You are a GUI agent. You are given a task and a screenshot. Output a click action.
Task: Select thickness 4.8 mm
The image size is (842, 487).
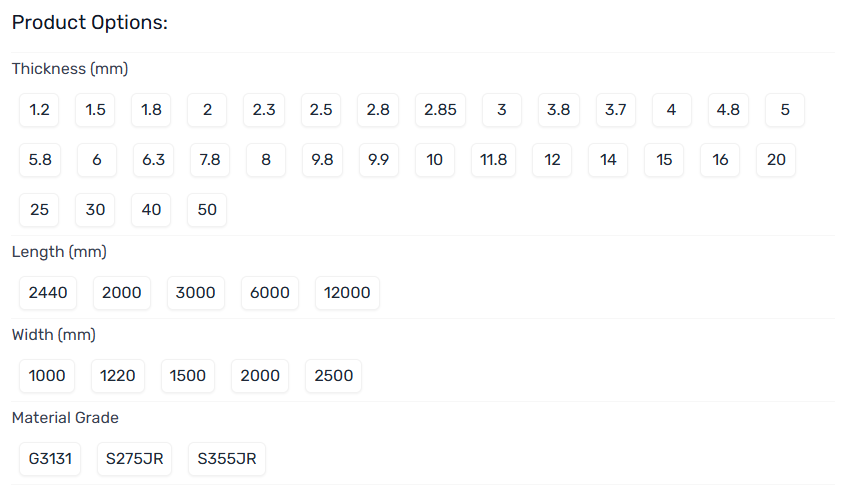point(728,110)
